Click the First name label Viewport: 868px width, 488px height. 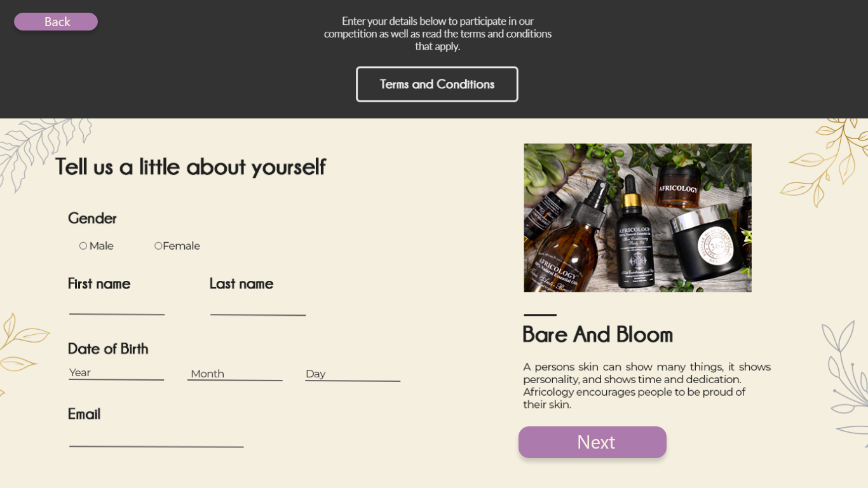point(99,284)
